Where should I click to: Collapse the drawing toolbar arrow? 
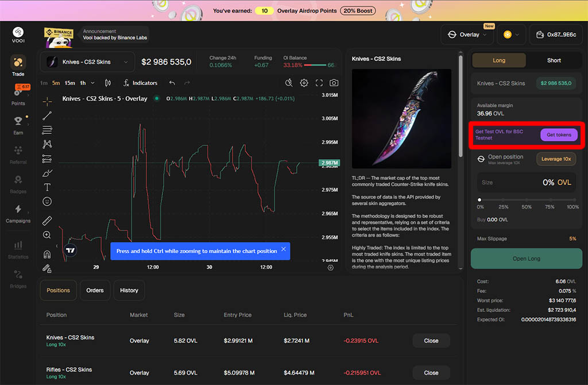(x=57, y=246)
